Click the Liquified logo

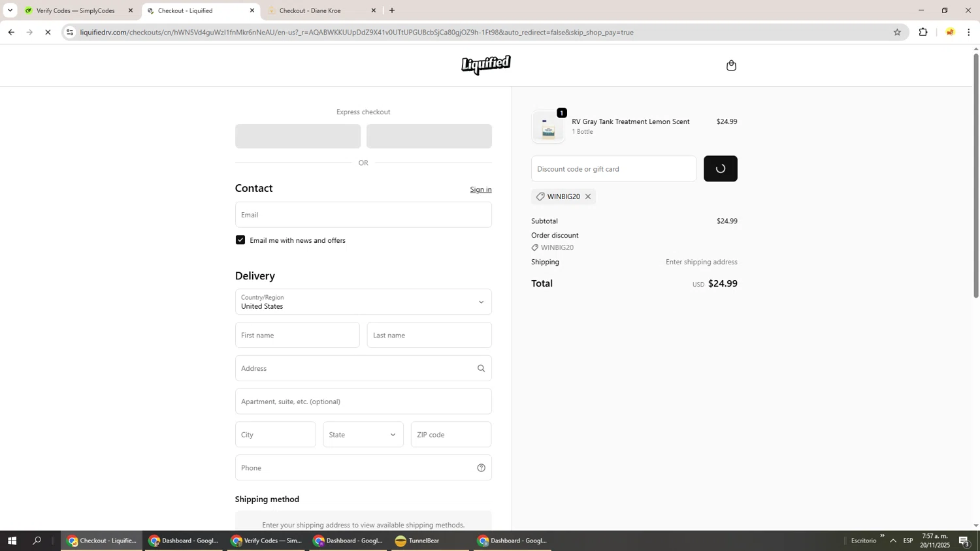pos(486,65)
